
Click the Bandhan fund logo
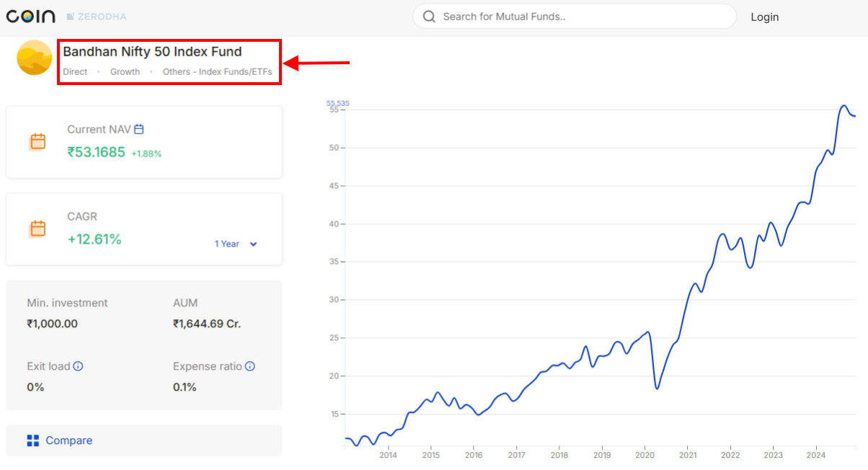point(34,61)
